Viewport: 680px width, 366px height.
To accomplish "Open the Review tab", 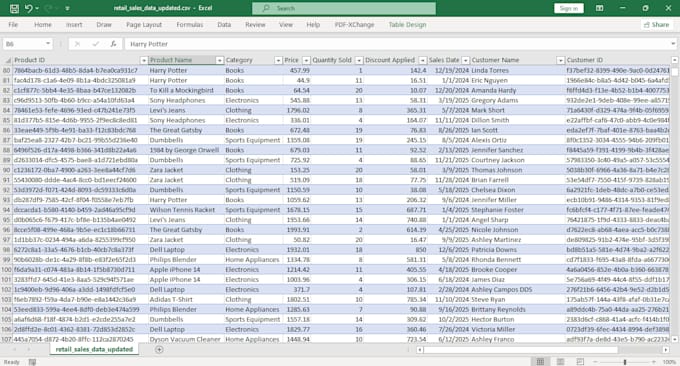I will point(255,25).
